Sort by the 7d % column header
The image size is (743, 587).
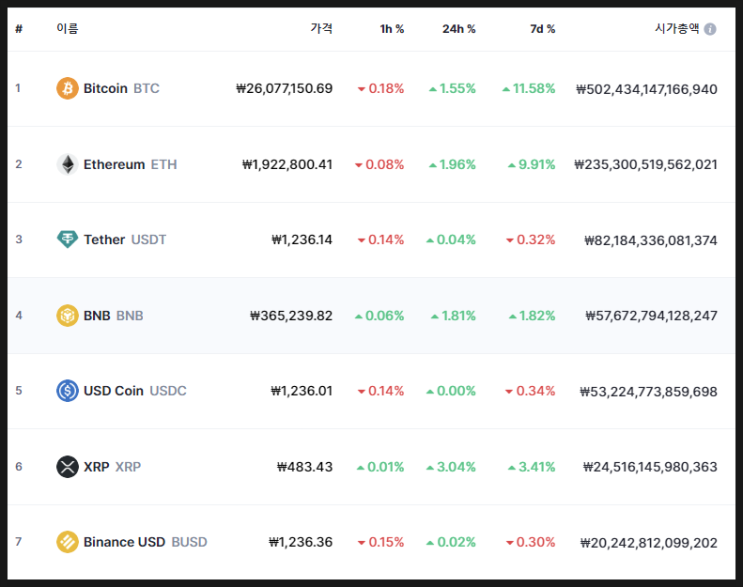[542, 29]
